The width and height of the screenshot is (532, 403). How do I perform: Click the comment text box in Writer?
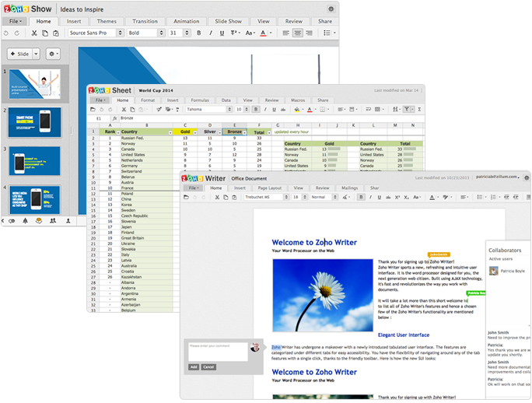pos(218,352)
